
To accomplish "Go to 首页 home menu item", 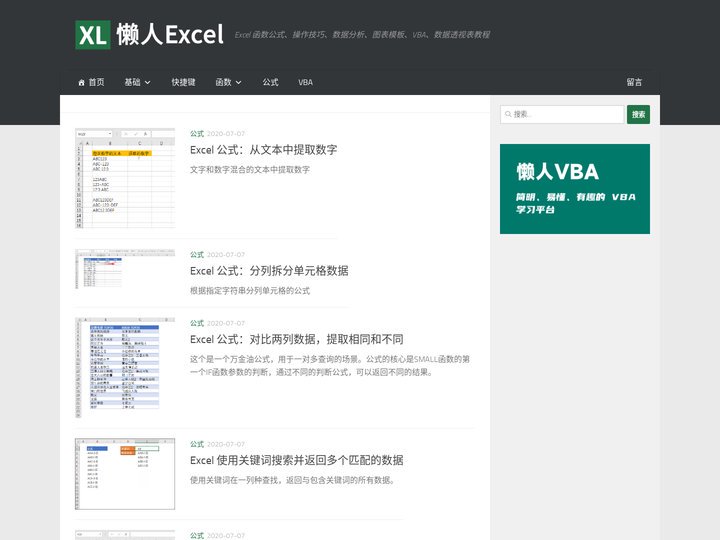I will [x=91, y=82].
